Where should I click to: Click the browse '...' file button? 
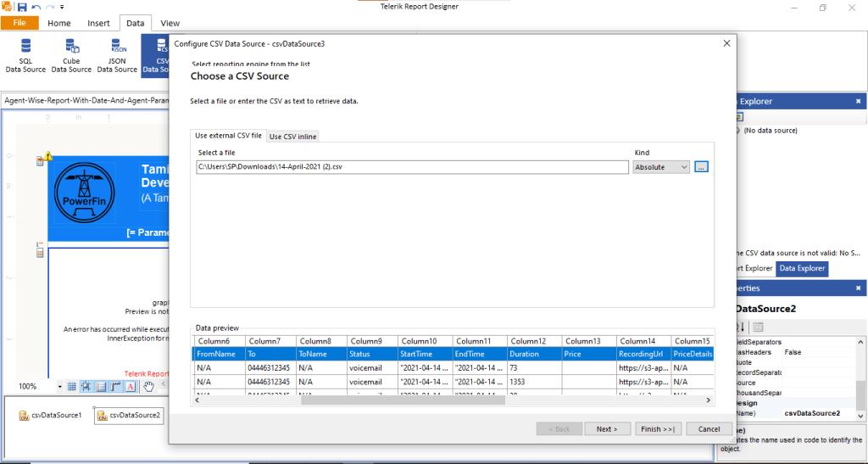[701, 167]
